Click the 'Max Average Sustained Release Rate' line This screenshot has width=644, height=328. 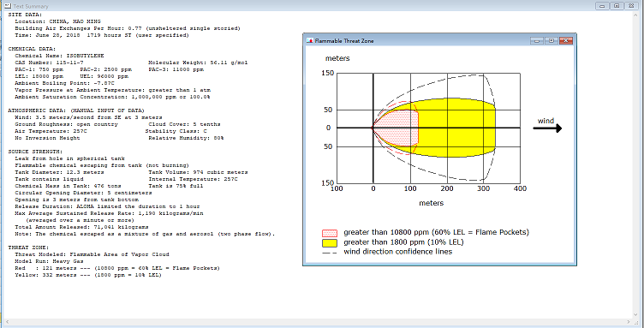pyautogui.click(x=109, y=213)
